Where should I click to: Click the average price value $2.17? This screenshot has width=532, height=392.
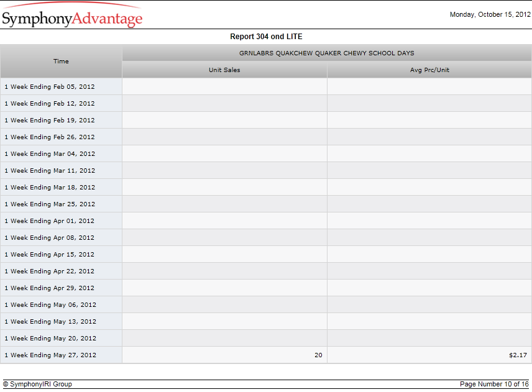click(x=518, y=355)
